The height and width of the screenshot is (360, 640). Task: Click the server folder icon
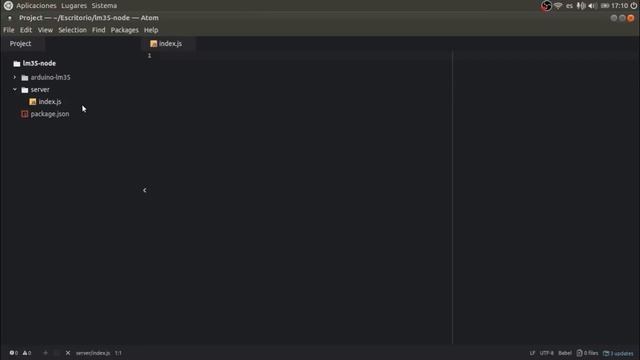[x=25, y=89]
